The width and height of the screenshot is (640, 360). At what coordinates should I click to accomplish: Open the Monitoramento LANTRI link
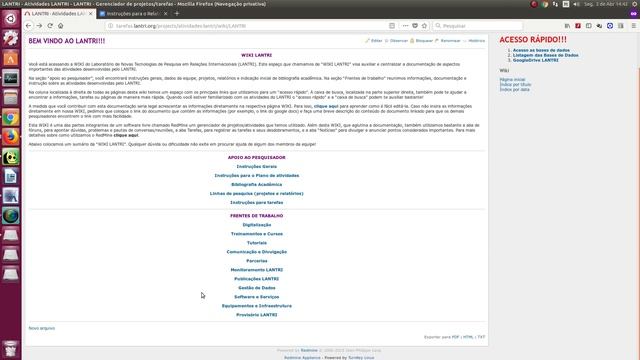click(257, 270)
